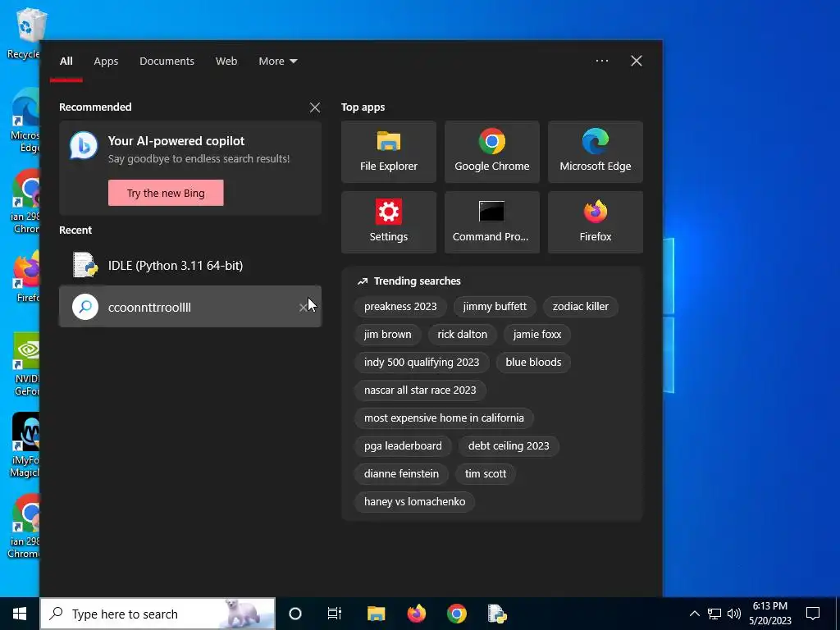The image size is (840, 630).
Task: Search trending jimmy buffett
Action: (495, 307)
